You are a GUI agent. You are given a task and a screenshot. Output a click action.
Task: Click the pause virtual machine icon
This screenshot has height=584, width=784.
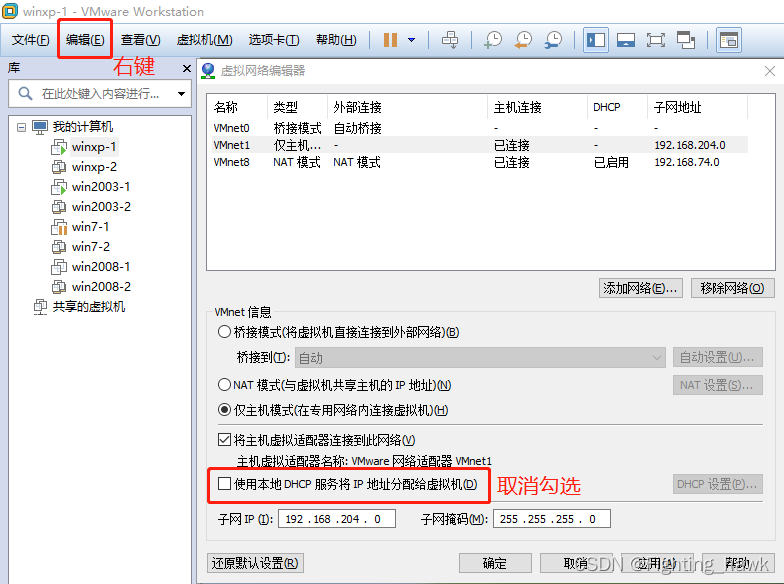click(390, 40)
